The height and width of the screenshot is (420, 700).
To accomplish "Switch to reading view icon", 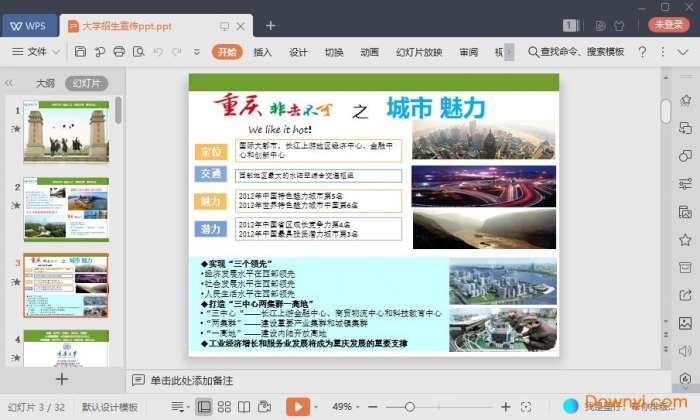I will point(244,407).
